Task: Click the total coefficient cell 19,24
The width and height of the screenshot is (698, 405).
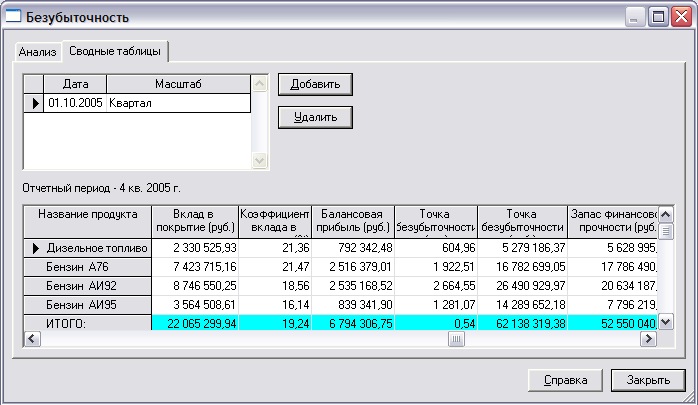Action: click(x=275, y=323)
